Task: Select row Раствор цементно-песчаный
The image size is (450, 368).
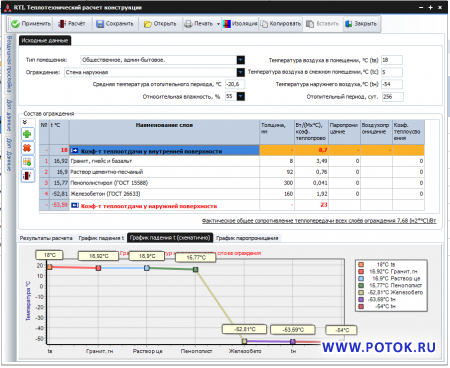Action: click(x=232, y=172)
